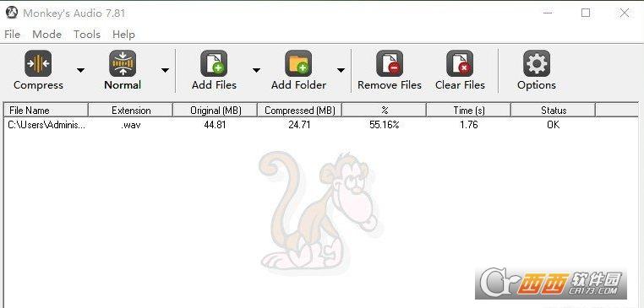The height and width of the screenshot is (308, 644).
Task: Click the Remove Files icon
Action: click(x=390, y=63)
